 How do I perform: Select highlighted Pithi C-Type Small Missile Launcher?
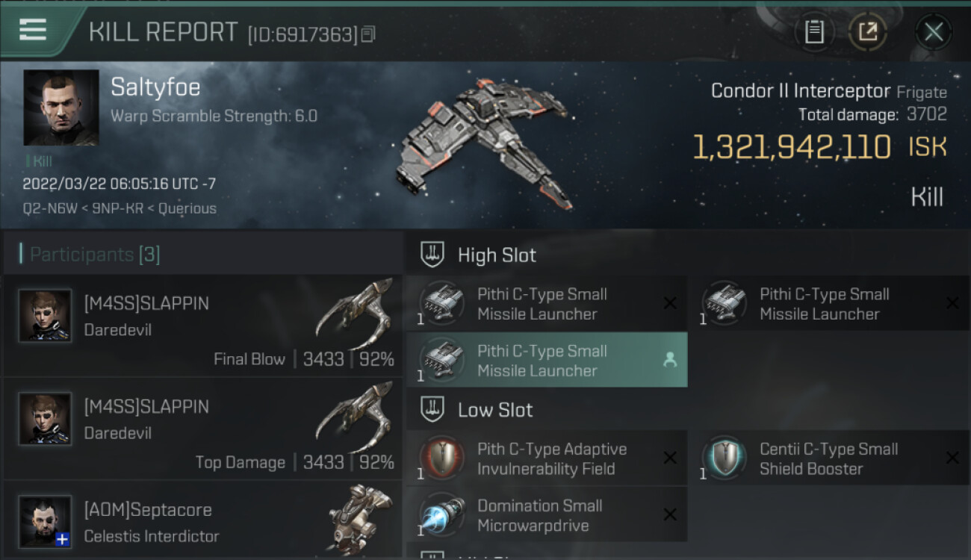click(x=547, y=360)
